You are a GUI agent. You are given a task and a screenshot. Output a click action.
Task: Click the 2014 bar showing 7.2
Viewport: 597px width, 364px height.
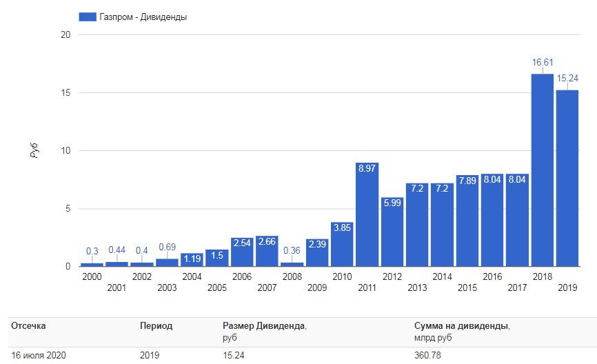tap(443, 225)
